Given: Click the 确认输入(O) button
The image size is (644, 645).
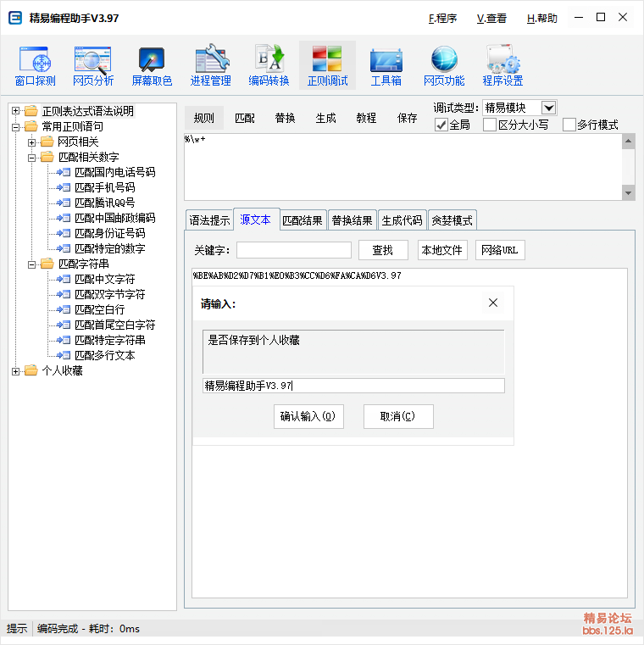Looking at the screenshot, I should point(308,416).
